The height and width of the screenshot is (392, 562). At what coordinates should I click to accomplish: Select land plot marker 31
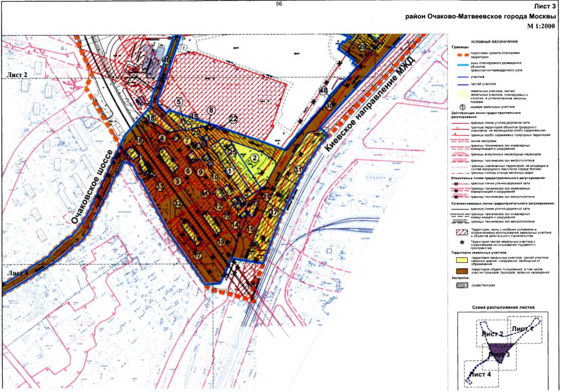pyautogui.click(x=299, y=169)
